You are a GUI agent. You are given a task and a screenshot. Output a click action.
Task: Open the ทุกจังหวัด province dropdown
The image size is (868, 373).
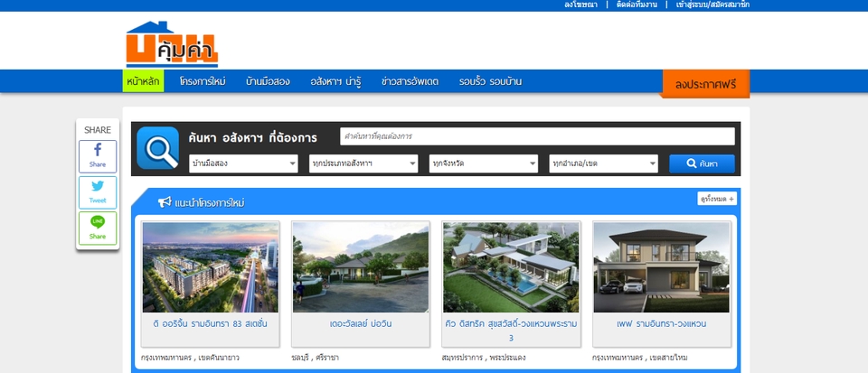pos(484,163)
